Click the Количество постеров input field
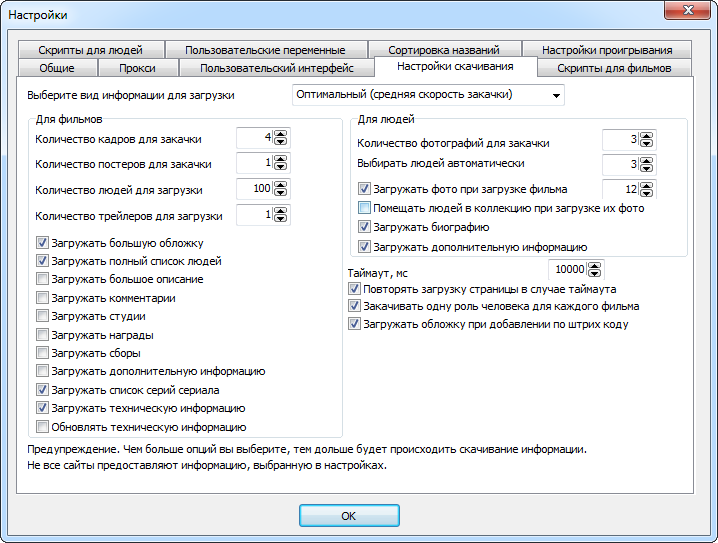This screenshot has height=543, width=718. 255,163
